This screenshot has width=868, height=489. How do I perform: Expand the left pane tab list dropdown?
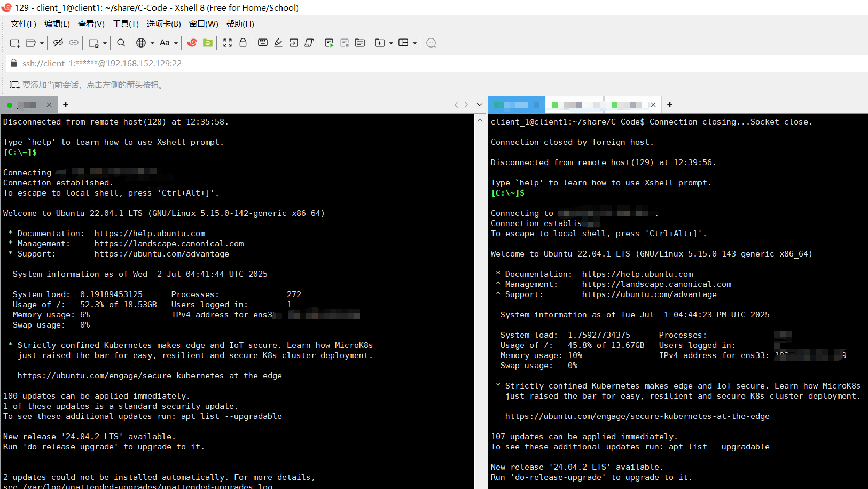pyautogui.click(x=480, y=105)
